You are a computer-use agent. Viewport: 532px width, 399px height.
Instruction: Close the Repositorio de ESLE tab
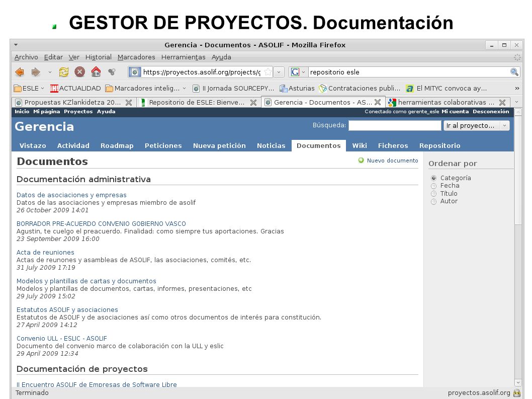(253, 103)
